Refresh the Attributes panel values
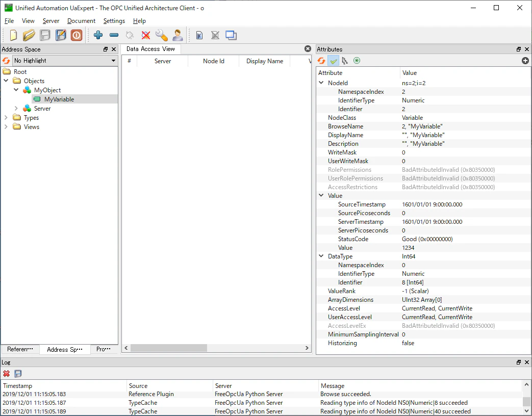 321,61
